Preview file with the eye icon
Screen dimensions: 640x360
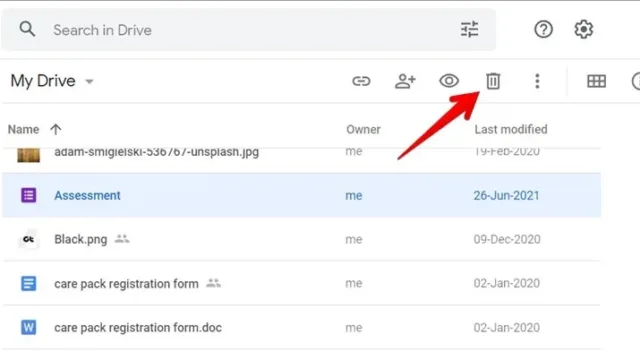(449, 81)
